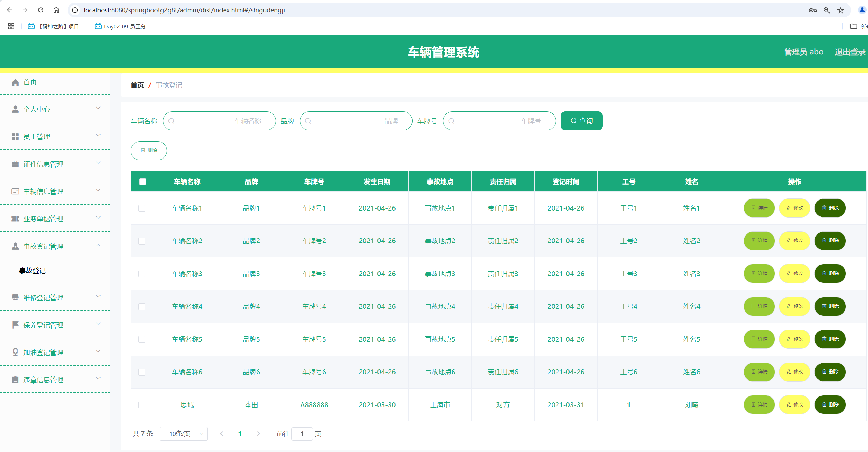Collapse the 事故登记管理 section
Screen dimensions: 868x452
click(98, 245)
